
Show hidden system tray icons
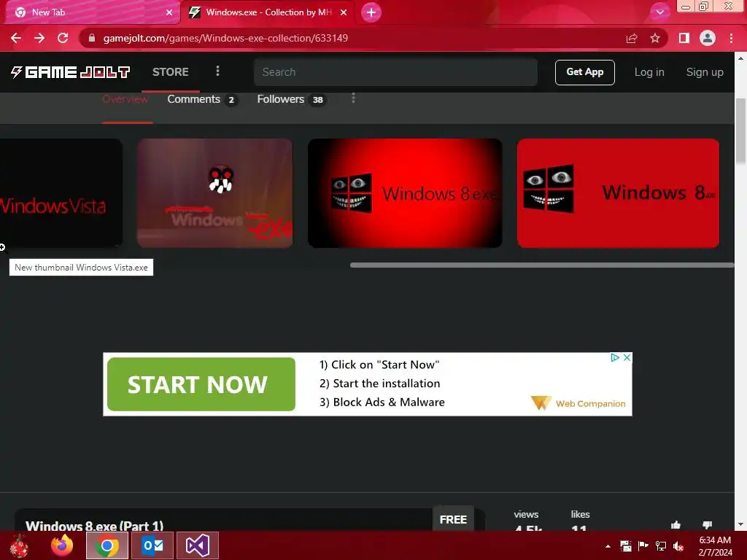coord(608,546)
